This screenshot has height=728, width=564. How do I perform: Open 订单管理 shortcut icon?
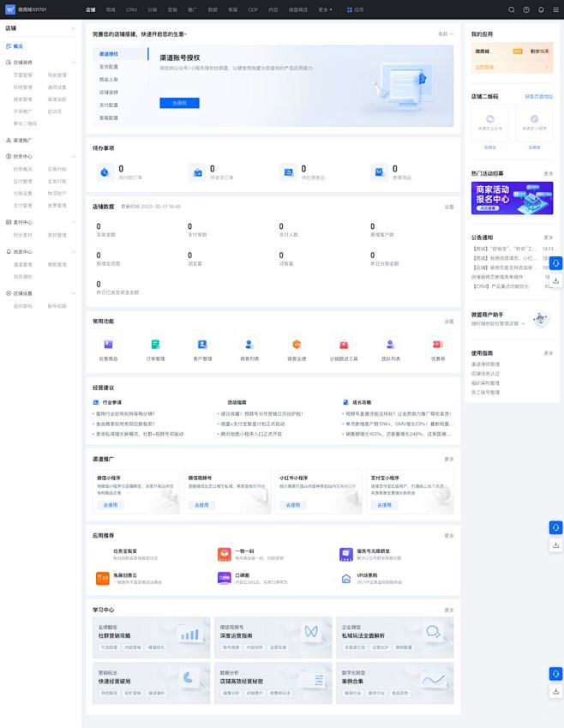click(x=155, y=345)
